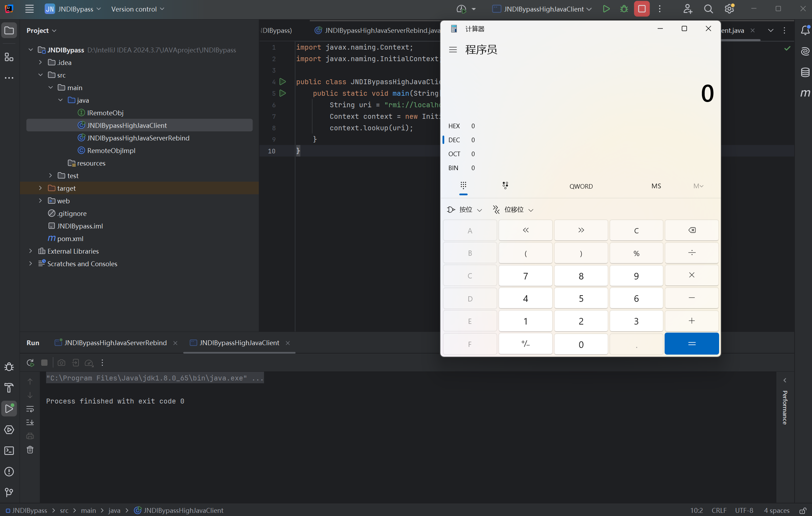Expand the target folder
The image size is (812, 516).
(x=41, y=188)
